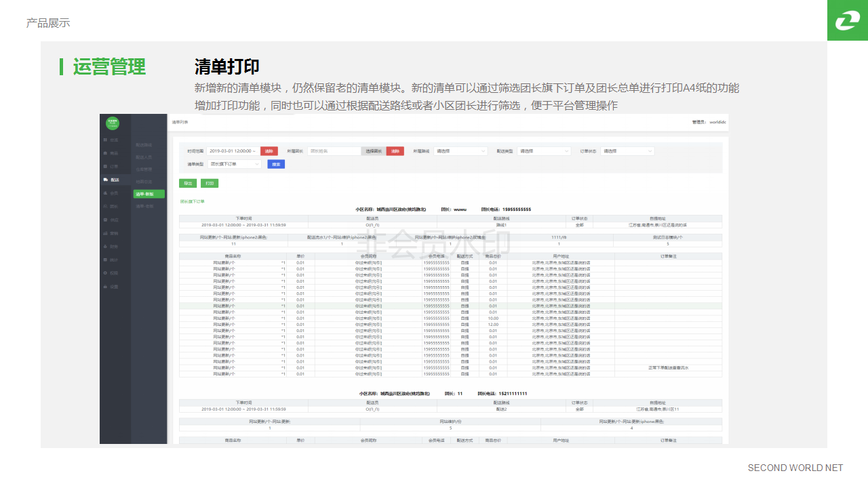Click the 正常下单配送备注 remark cell in last row
The width and height of the screenshot is (868, 488).
pyautogui.click(x=669, y=367)
